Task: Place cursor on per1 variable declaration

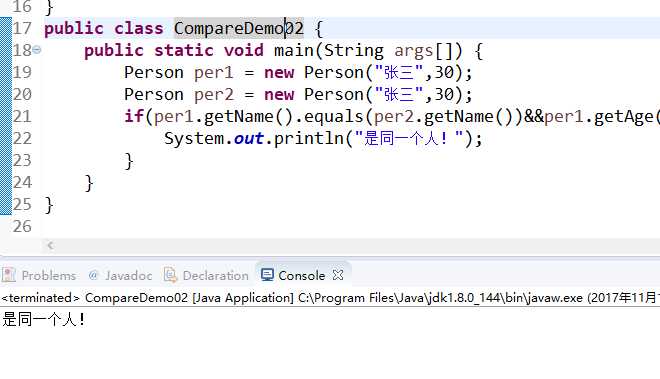Action: coord(213,73)
